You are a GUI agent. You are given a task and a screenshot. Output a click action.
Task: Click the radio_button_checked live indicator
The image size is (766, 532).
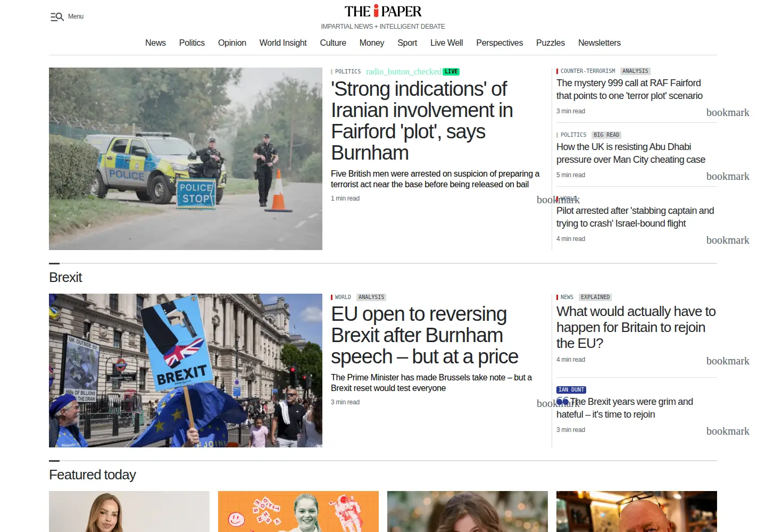click(404, 71)
